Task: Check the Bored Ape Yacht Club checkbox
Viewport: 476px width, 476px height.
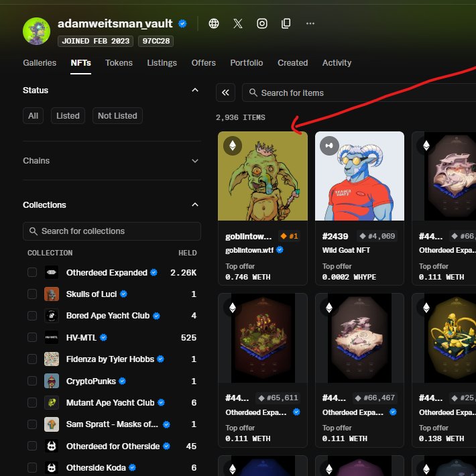Action: [32, 316]
